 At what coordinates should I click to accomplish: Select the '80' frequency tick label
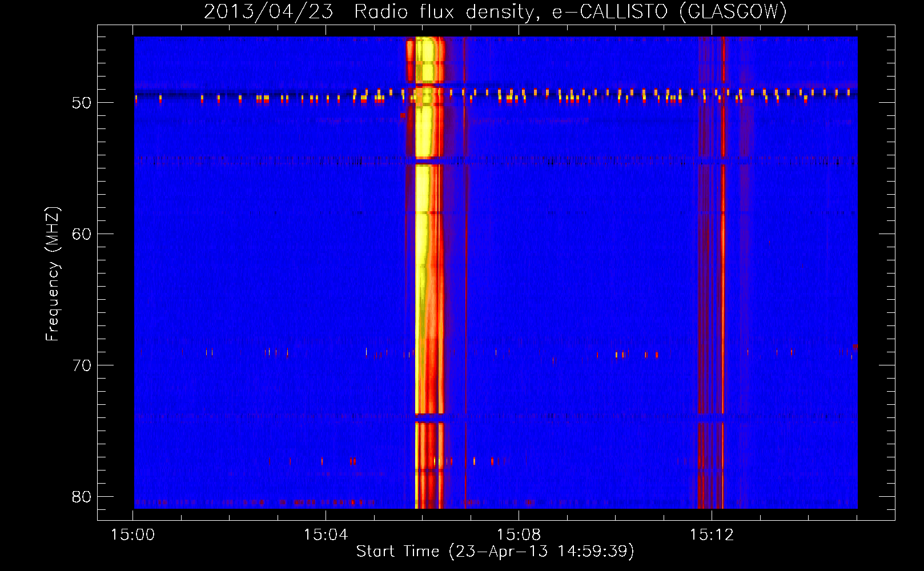click(82, 497)
